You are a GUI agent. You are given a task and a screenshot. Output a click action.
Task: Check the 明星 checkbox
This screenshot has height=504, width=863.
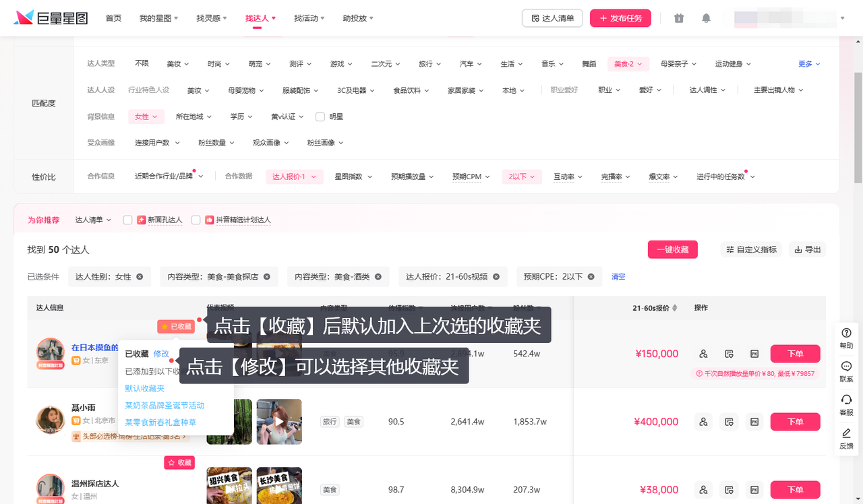[x=320, y=117]
